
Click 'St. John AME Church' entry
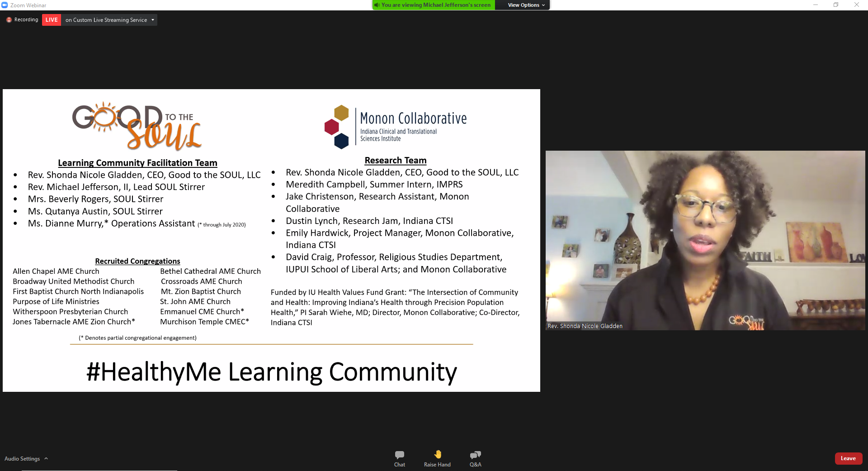(195, 301)
